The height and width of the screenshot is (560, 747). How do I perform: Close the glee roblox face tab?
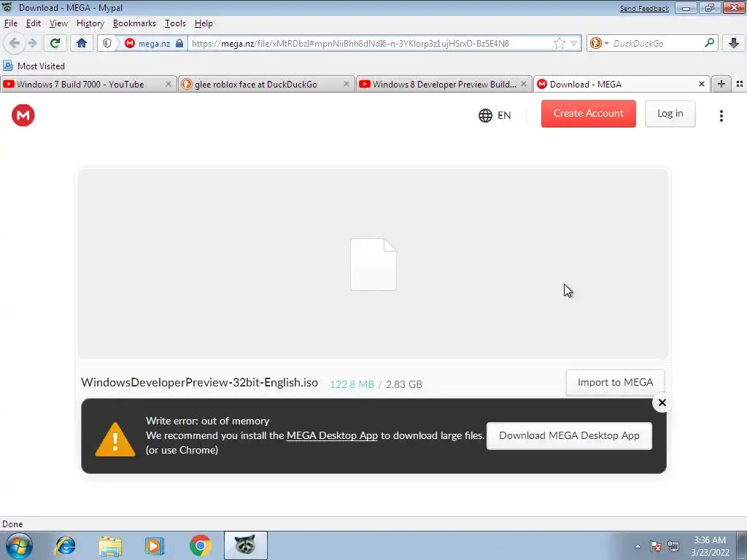click(347, 84)
